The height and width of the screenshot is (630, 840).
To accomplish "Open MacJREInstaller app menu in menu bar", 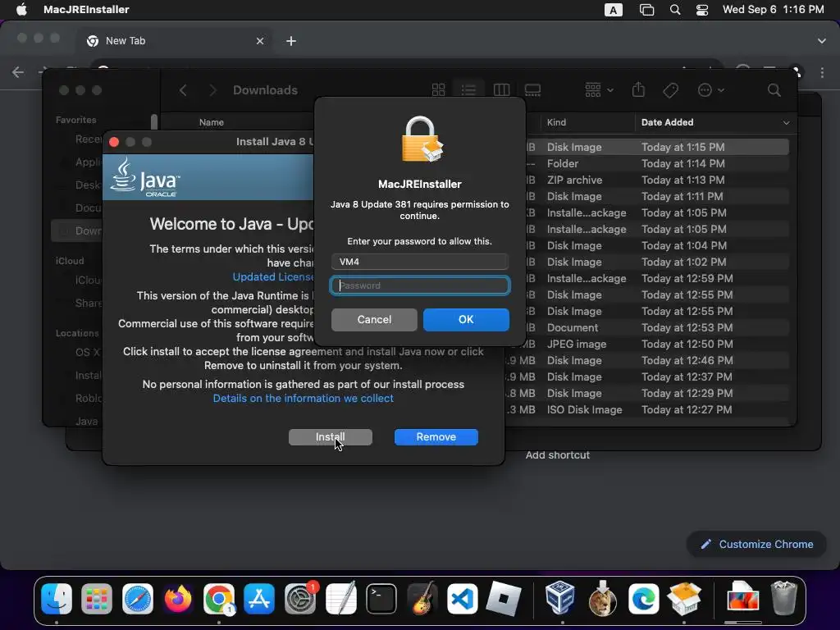I will [x=86, y=10].
